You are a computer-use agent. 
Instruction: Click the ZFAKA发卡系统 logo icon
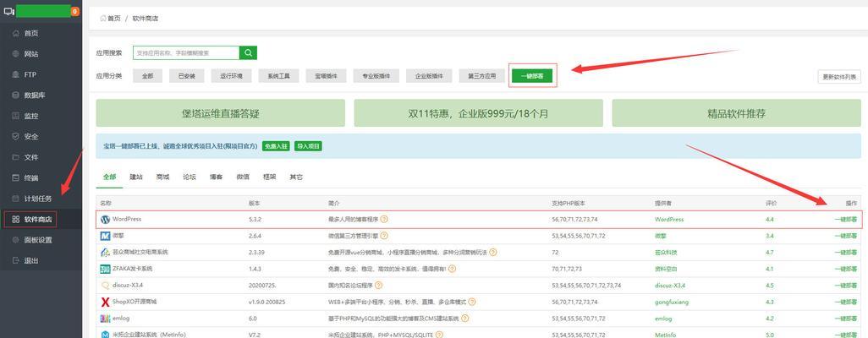tap(105, 270)
